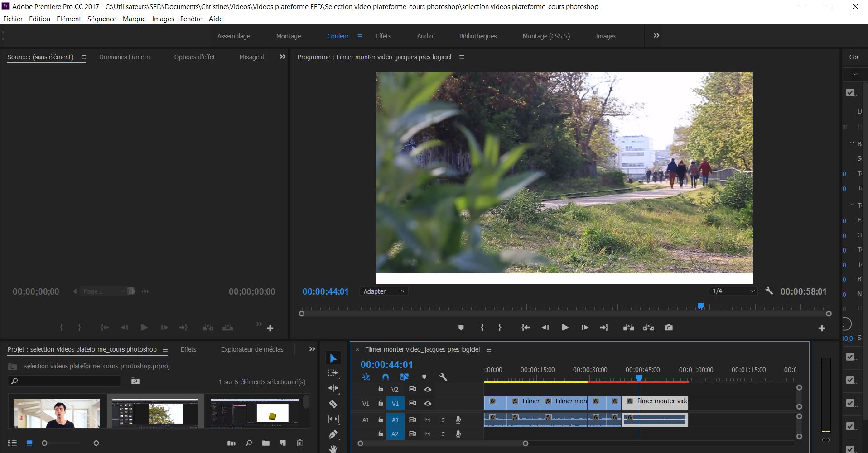Select the Razor tool

[x=334, y=404]
